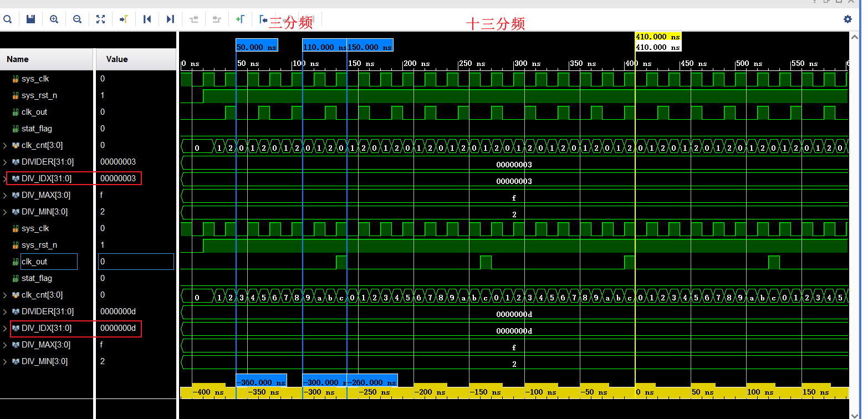Screen dimensions: 868x419
Task: Click the outlined clk_out name field
Action: click(49, 262)
